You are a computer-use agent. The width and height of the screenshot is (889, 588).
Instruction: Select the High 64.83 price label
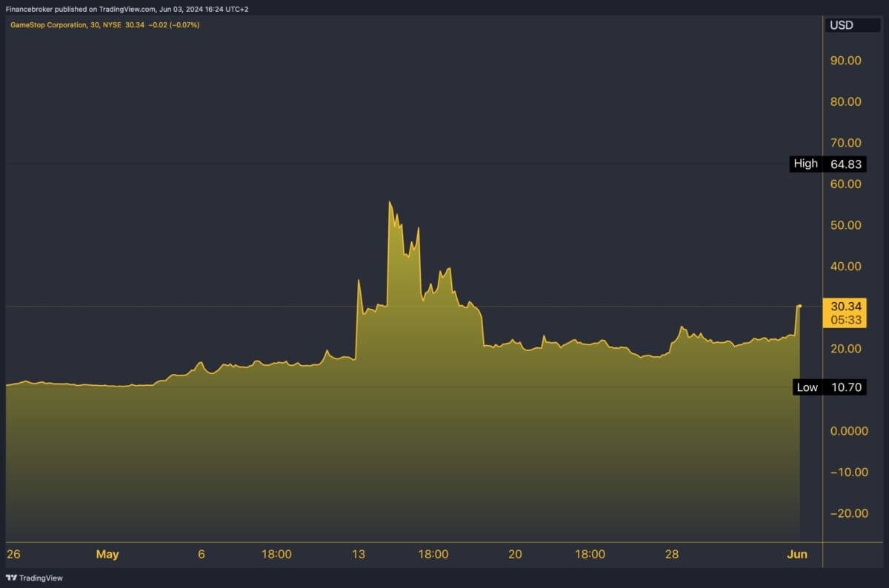(x=828, y=164)
